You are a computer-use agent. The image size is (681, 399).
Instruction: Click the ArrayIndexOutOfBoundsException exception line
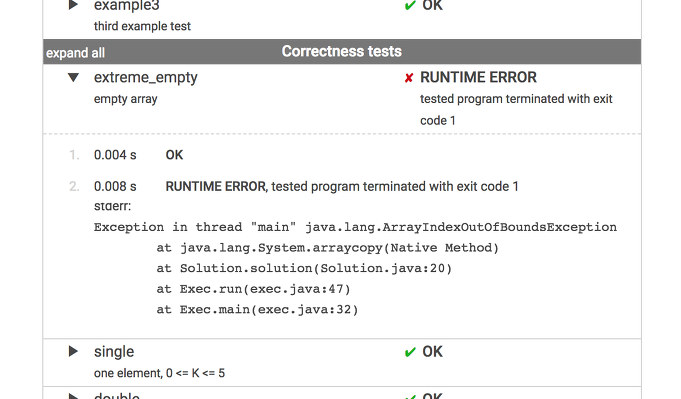click(x=355, y=227)
